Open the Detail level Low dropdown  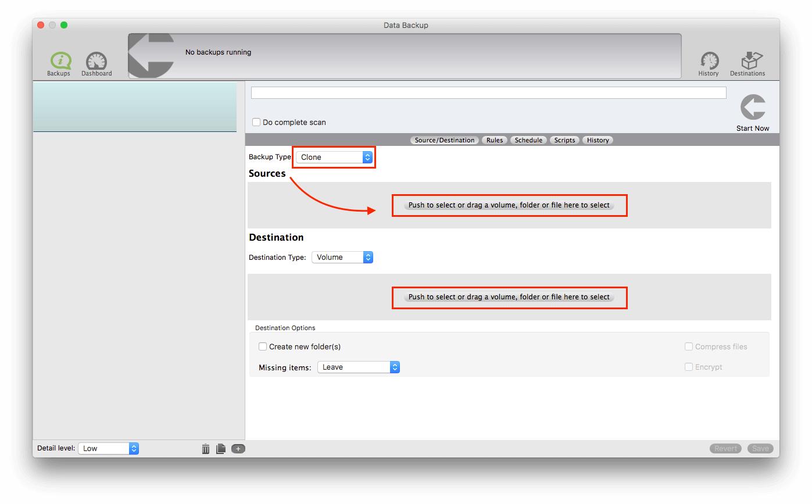coord(109,448)
